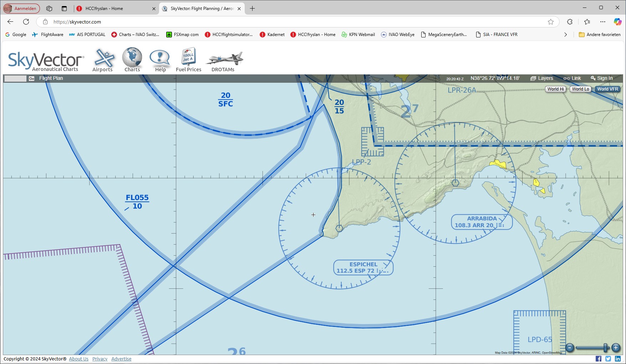The image size is (626, 364).
Task: Open the Layers menu
Action: (x=541, y=78)
